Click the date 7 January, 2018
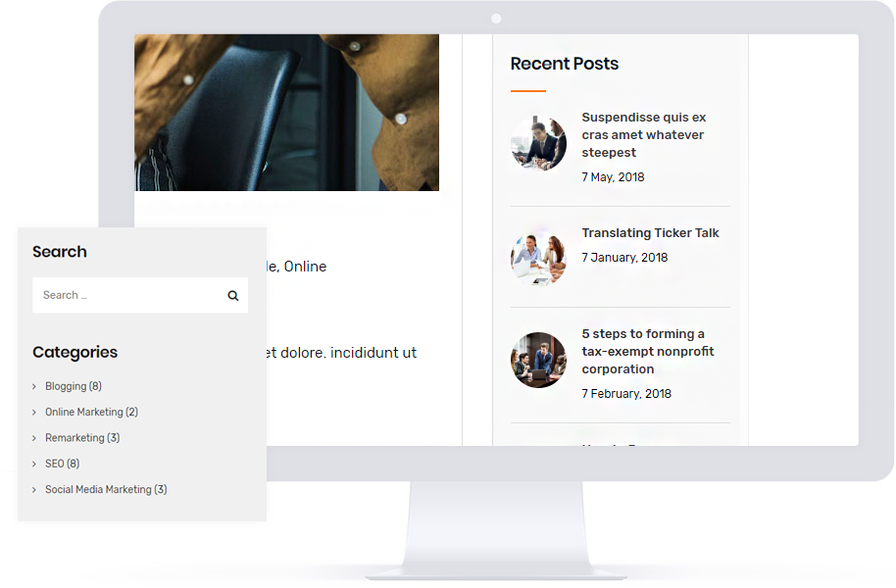 624,258
